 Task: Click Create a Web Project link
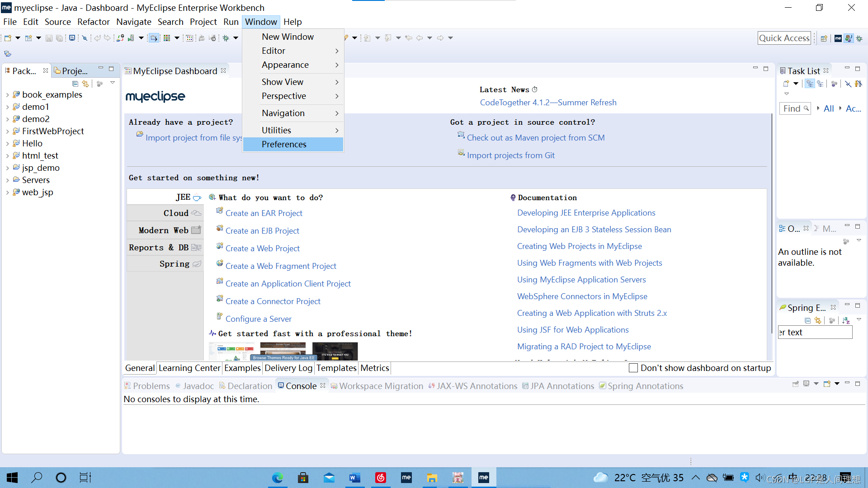click(262, 248)
